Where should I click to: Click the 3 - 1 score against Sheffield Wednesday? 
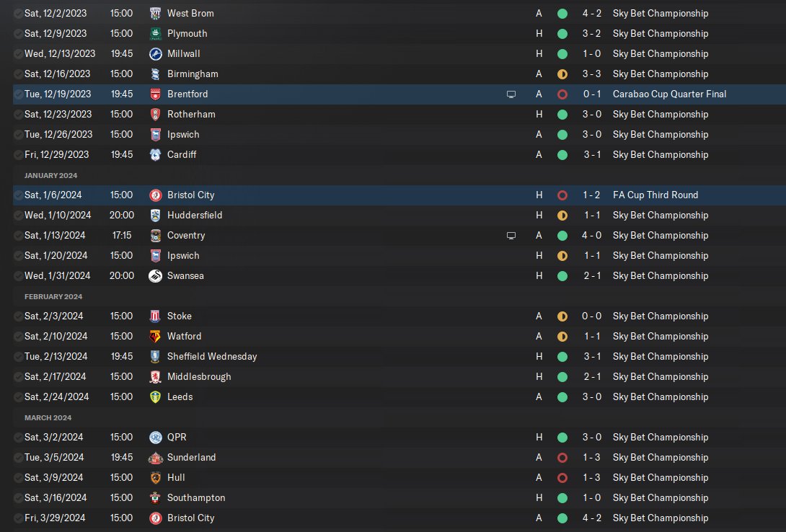593,357
